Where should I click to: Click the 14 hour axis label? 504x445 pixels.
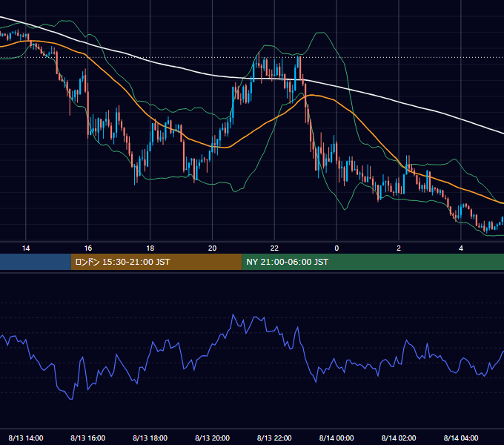[x=26, y=248]
